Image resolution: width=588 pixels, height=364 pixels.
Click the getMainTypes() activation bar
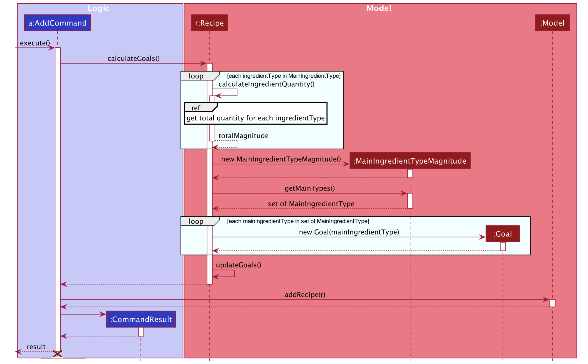410,201
